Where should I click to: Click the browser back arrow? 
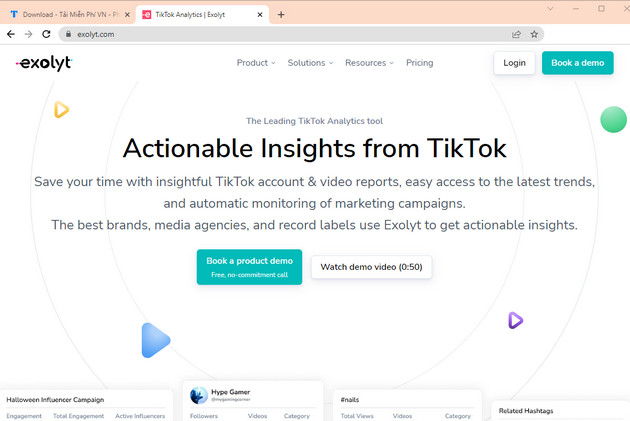click(10, 34)
